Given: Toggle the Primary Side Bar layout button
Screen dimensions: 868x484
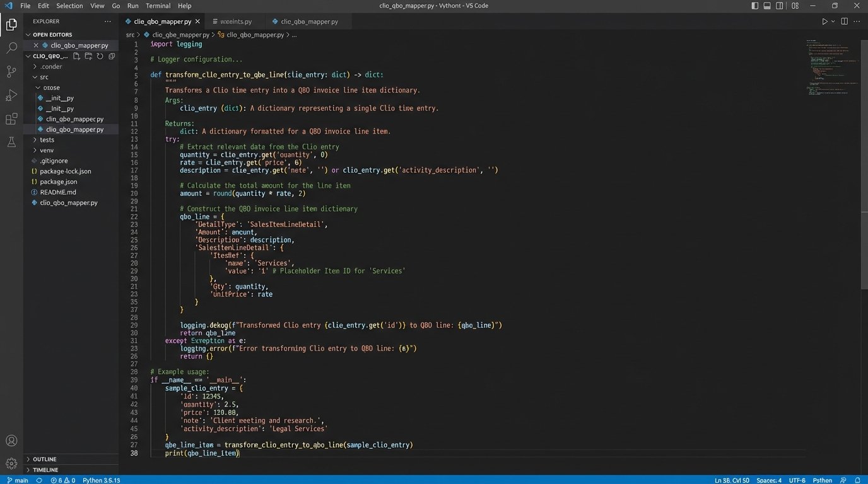Looking at the screenshot, I should click(755, 6).
